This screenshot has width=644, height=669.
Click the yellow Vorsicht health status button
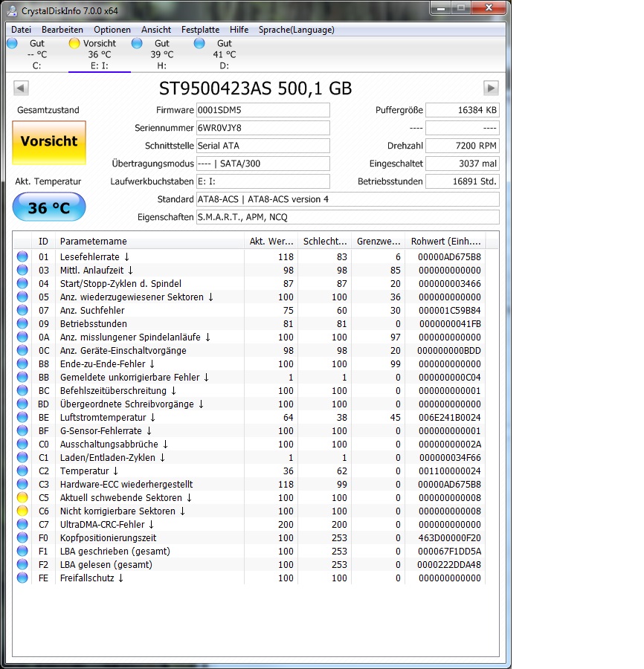(49, 142)
